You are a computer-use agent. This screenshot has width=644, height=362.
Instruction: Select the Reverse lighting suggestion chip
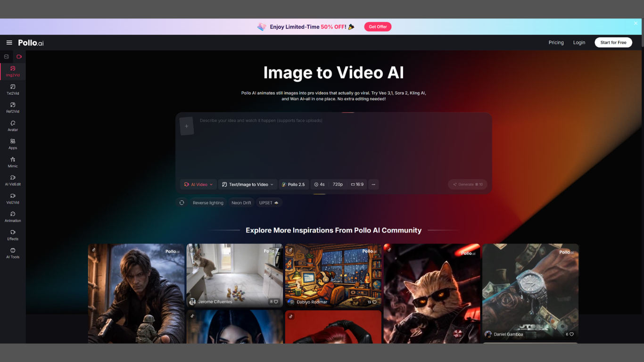[208, 203]
